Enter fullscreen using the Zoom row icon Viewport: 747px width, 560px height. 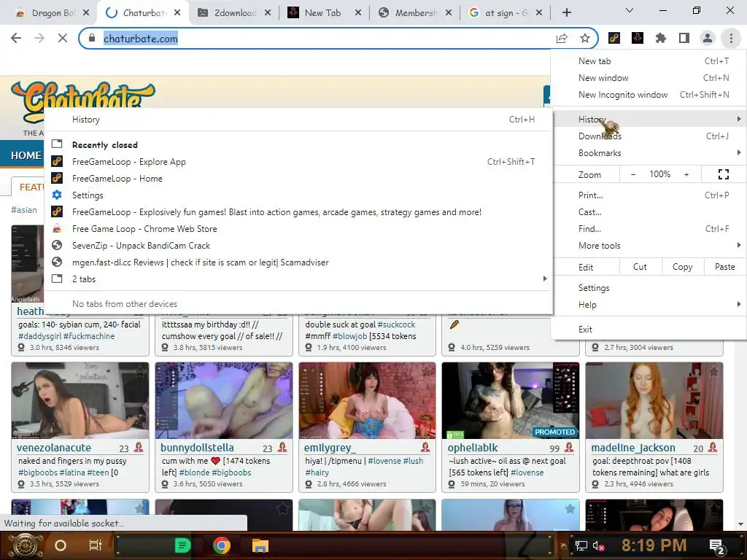point(723,174)
